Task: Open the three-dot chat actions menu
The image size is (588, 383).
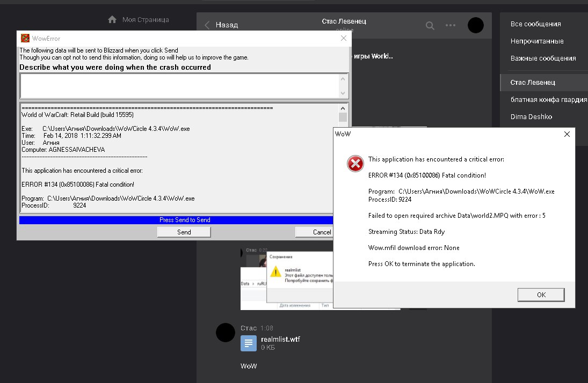Action: pyautogui.click(x=450, y=25)
